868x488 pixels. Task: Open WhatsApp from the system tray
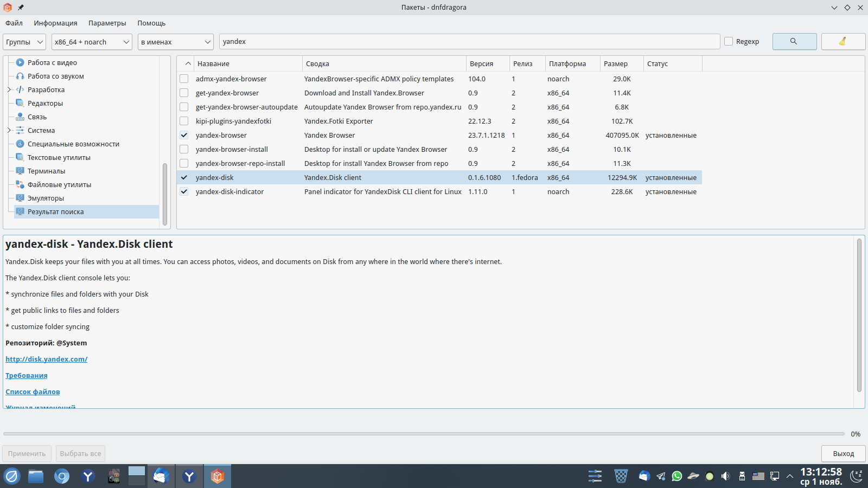click(x=677, y=476)
